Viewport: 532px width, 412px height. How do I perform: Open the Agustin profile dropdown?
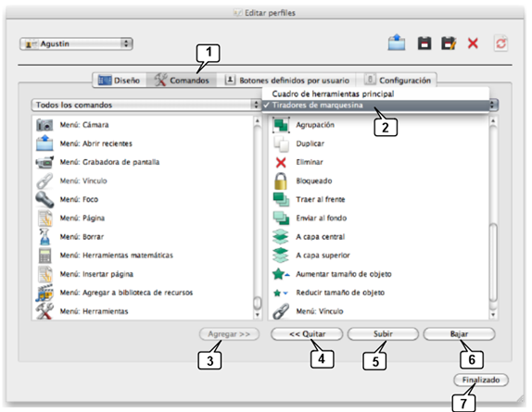(76, 44)
